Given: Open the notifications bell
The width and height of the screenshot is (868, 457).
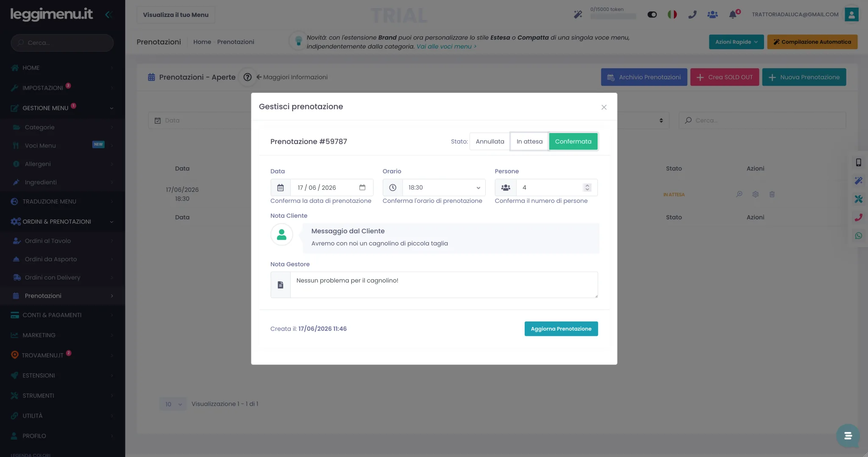Looking at the screenshot, I should point(733,14).
